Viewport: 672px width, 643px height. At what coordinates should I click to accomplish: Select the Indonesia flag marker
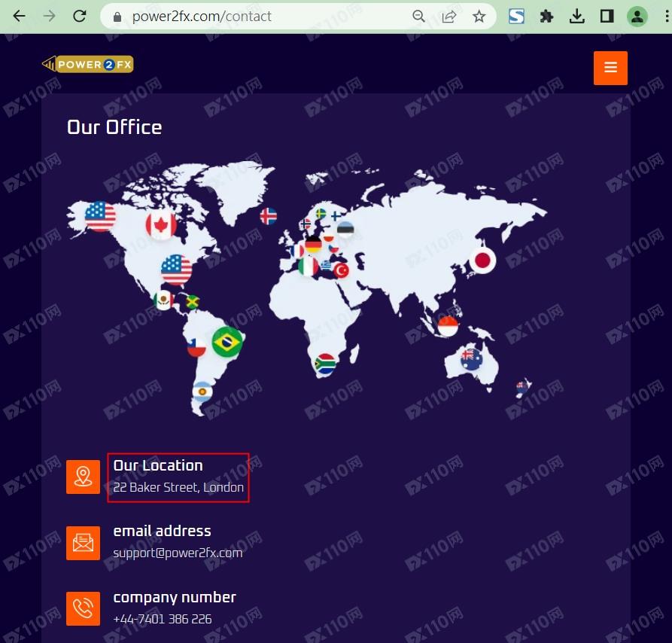[448, 326]
